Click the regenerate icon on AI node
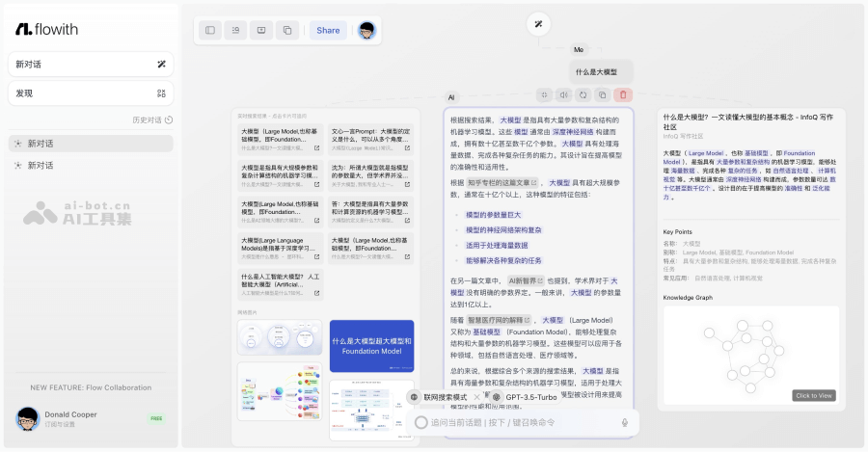 (582, 94)
